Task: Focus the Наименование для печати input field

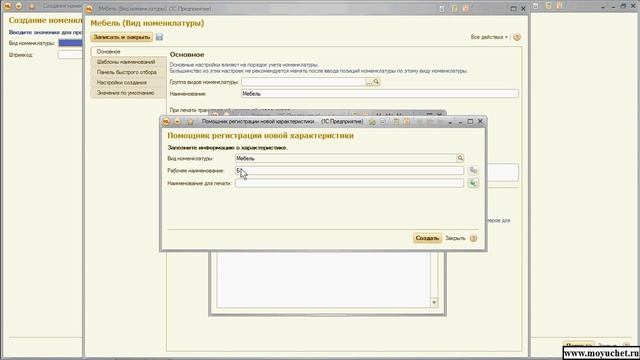Action: 349,183
